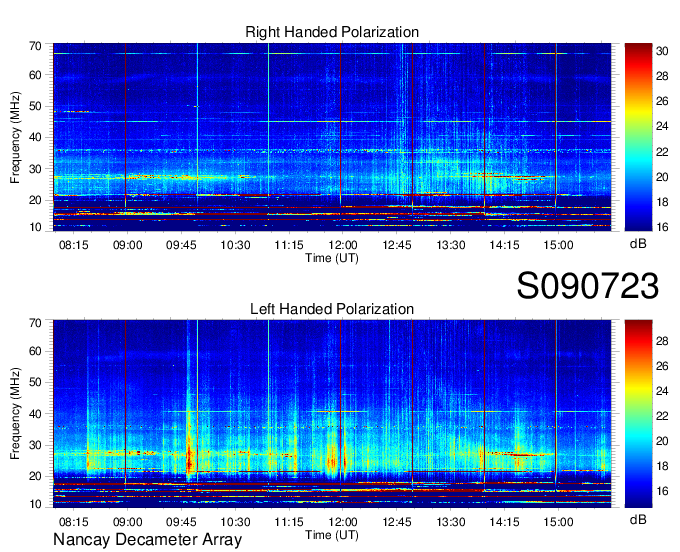The width and height of the screenshot is (680, 552).
Task: Click the right-handed plot's color scale bar
Action: pos(638,137)
